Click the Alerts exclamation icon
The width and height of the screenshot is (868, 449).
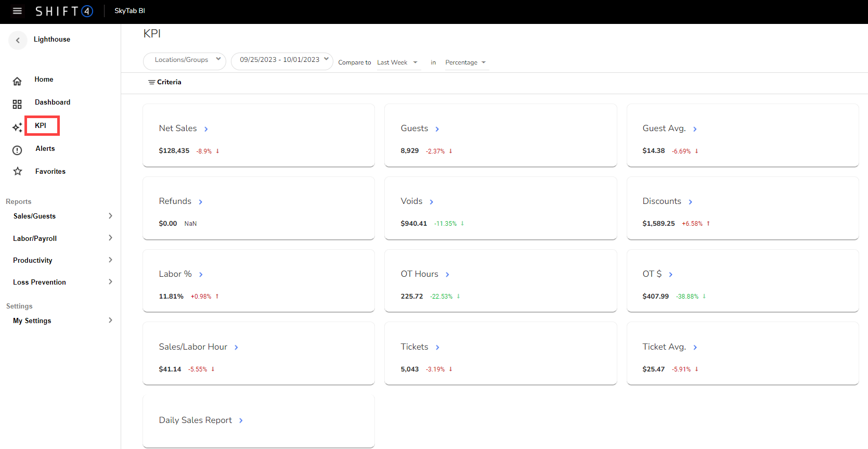tap(17, 150)
